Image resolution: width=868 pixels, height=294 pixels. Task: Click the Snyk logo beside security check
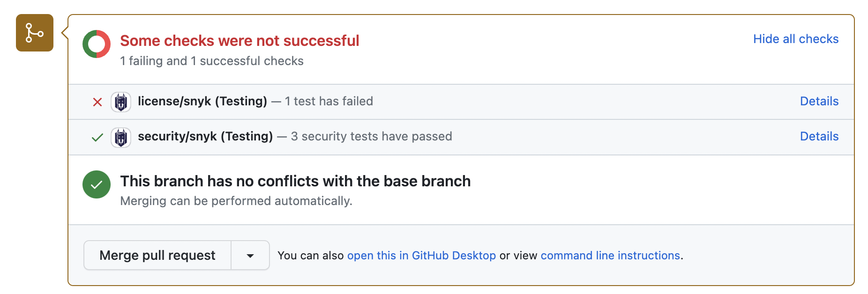[x=121, y=137]
